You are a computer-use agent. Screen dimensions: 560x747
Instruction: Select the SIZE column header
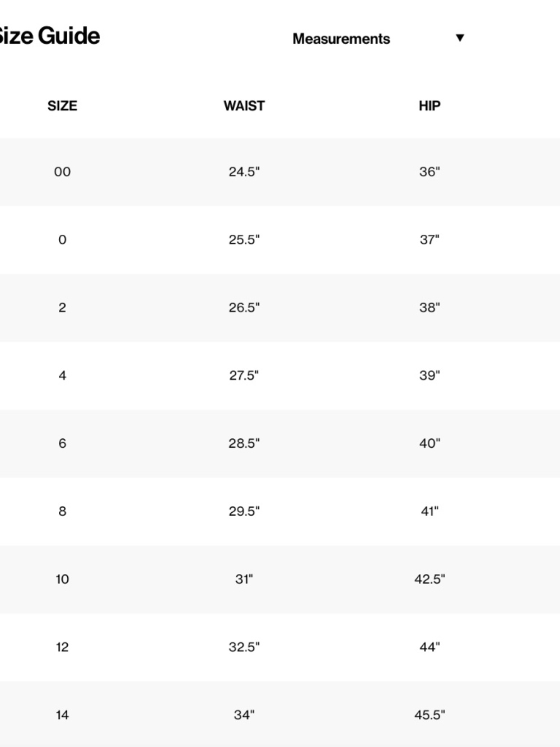pos(62,106)
